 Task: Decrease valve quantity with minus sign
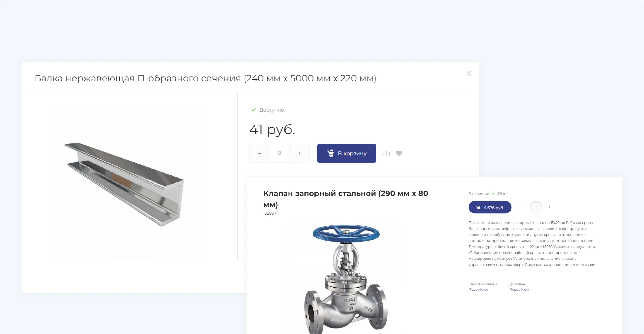(x=523, y=207)
